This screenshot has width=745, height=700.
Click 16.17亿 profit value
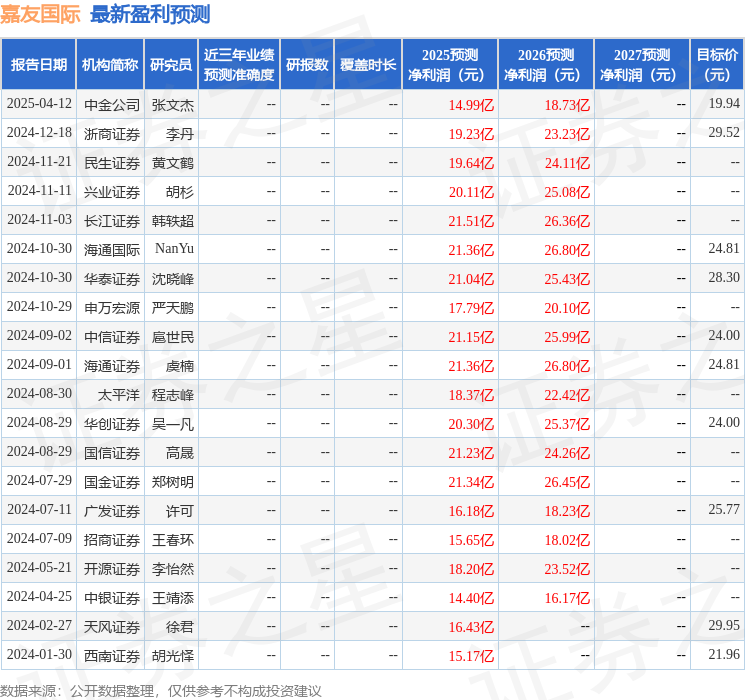click(567, 598)
